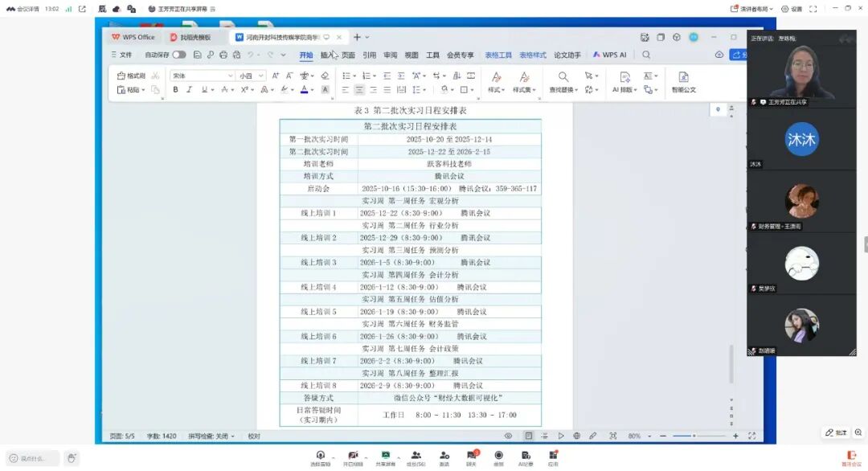Click 拼写检查 spell check in status bar

click(x=211, y=436)
